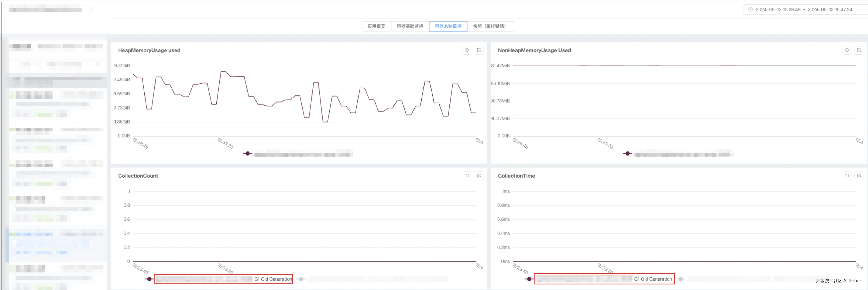This screenshot has height=290, width=868.
Task: Select the 容器JVM监控 tab
Action: [x=448, y=26]
